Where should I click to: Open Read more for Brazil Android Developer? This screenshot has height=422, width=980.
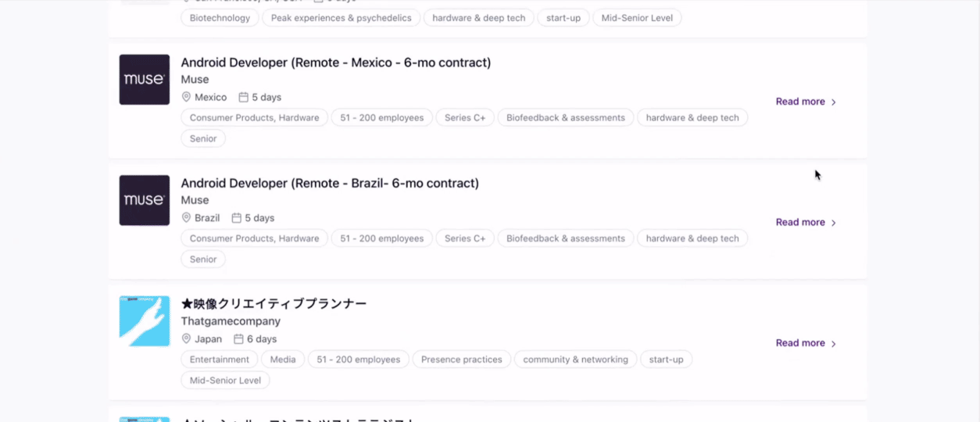(800, 222)
